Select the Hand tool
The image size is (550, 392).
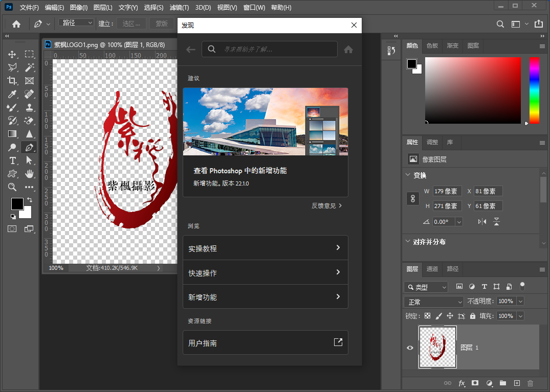click(x=30, y=174)
